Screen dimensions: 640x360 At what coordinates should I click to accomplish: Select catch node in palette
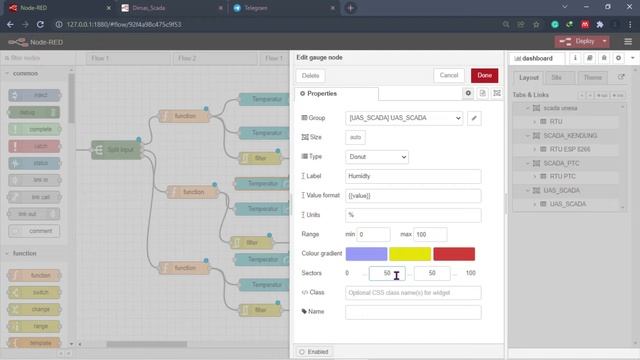[34, 146]
